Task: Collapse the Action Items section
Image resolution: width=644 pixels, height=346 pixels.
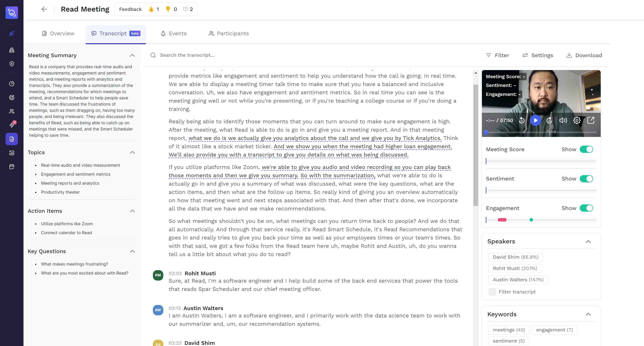Action: [x=132, y=211]
